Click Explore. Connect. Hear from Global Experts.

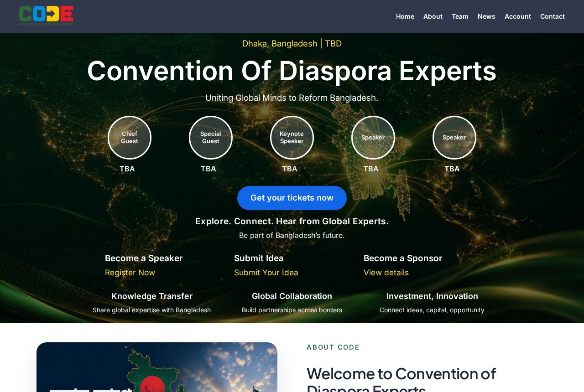pyautogui.click(x=292, y=222)
